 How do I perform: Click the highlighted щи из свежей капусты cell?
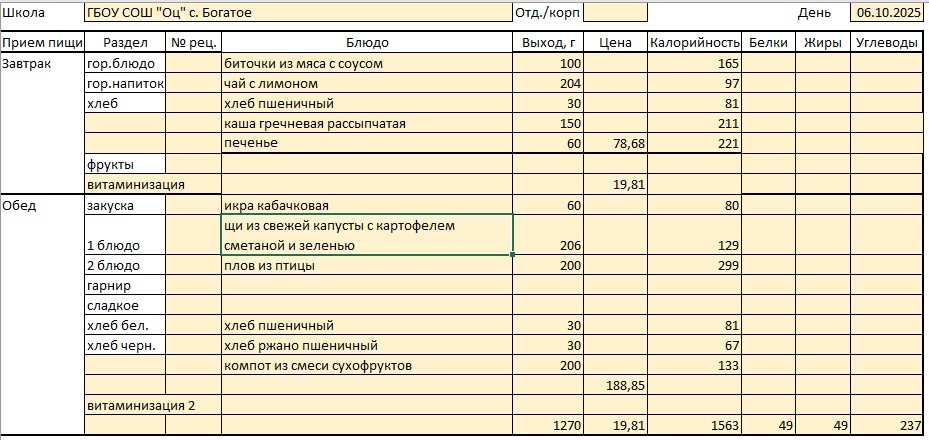tap(367, 235)
